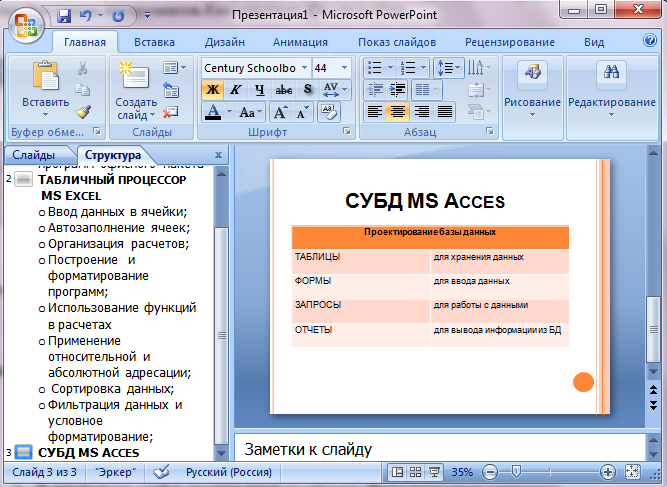Apply bulleted list

click(x=374, y=67)
